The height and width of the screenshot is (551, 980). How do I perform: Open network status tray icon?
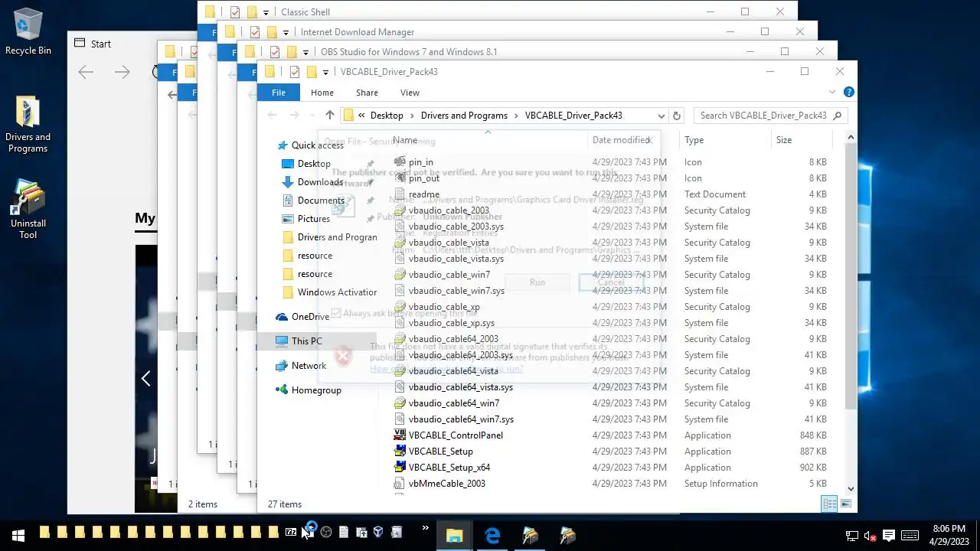851,536
